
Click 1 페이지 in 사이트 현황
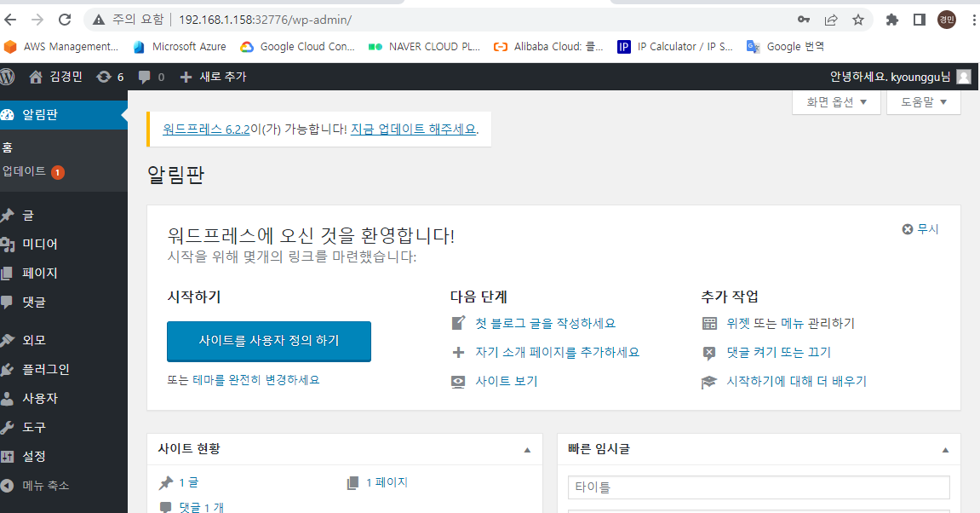tap(387, 482)
